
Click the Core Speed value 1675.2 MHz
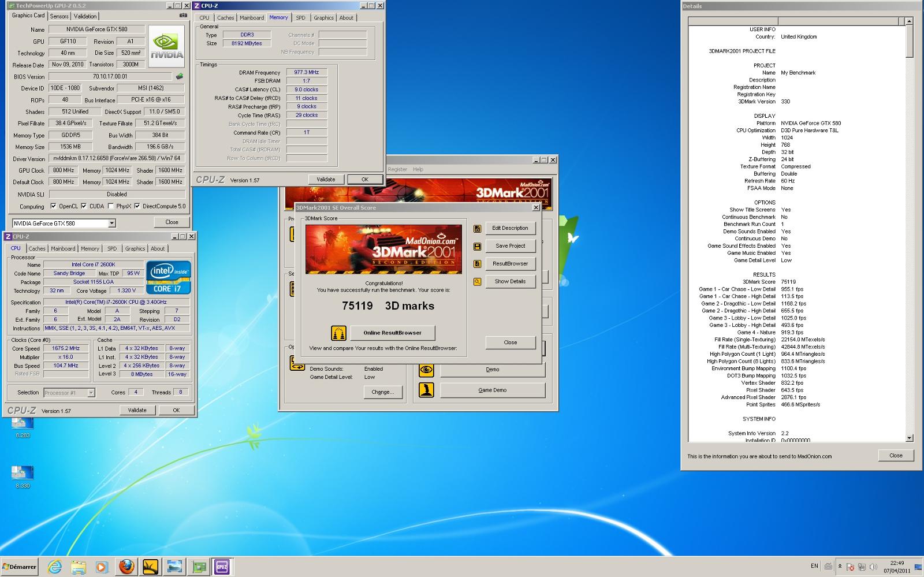tap(66, 348)
